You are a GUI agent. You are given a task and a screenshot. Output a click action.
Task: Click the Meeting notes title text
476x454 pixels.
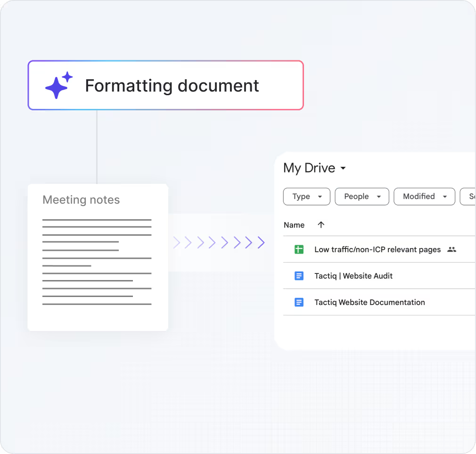pyautogui.click(x=81, y=200)
